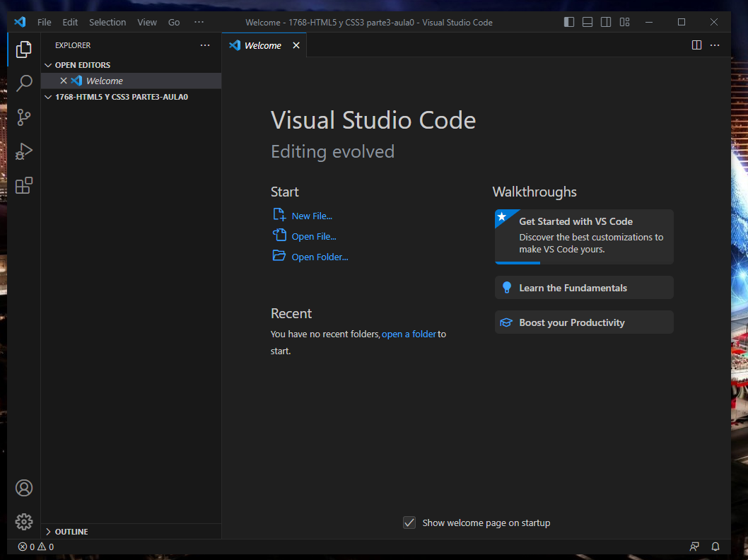Show more menu bar items ellipsis
Image resolution: width=748 pixels, height=560 pixels.
point(199,22)
